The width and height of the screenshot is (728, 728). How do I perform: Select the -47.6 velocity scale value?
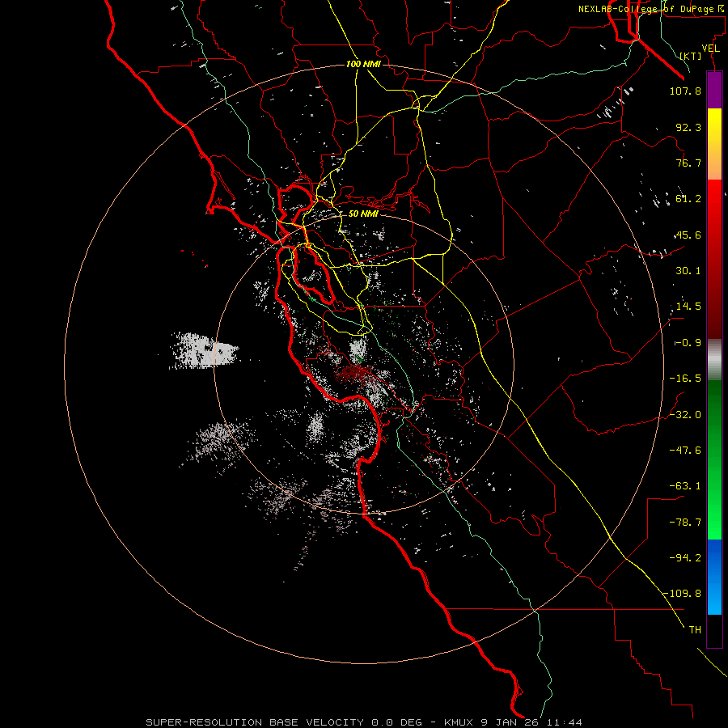coord(685,451)
